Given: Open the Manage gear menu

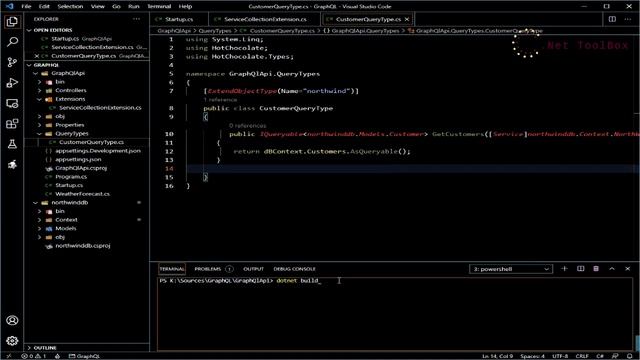Looking at the screenshot, I should pyautogui.click(x=12, y=340).
